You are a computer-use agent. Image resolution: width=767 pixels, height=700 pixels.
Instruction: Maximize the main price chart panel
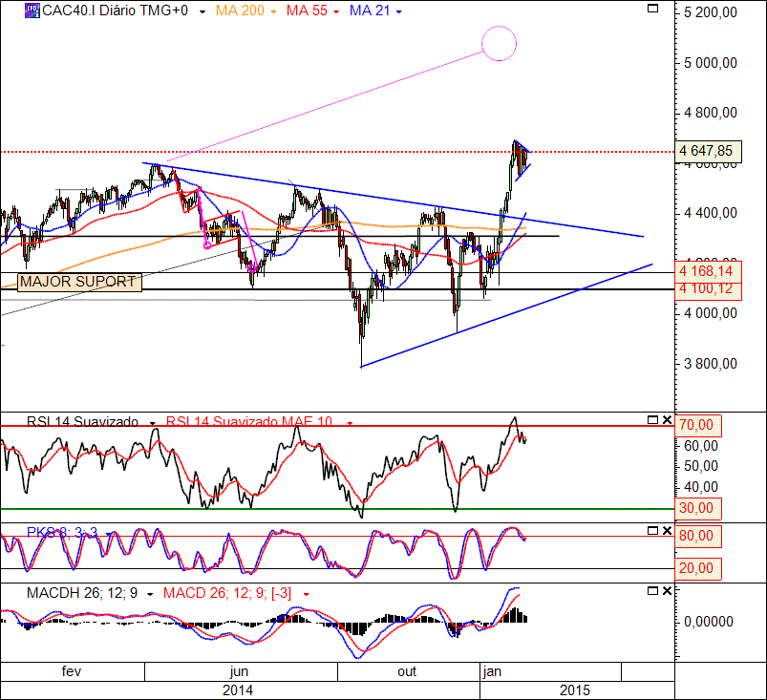click(652, 9)
